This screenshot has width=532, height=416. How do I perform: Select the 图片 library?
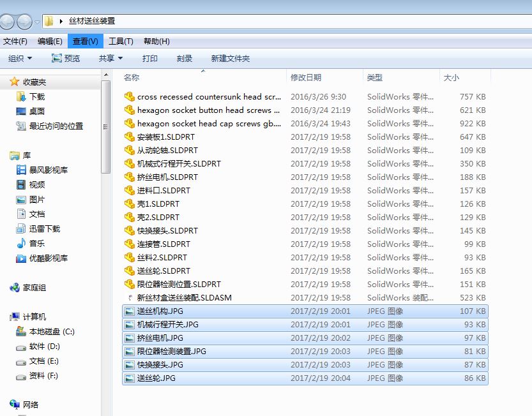pos(31,199)
